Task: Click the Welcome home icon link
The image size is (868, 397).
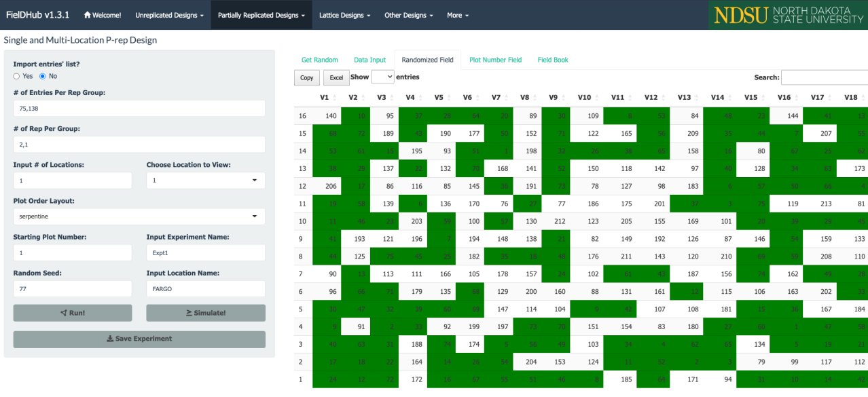Action: pos(102,15)
